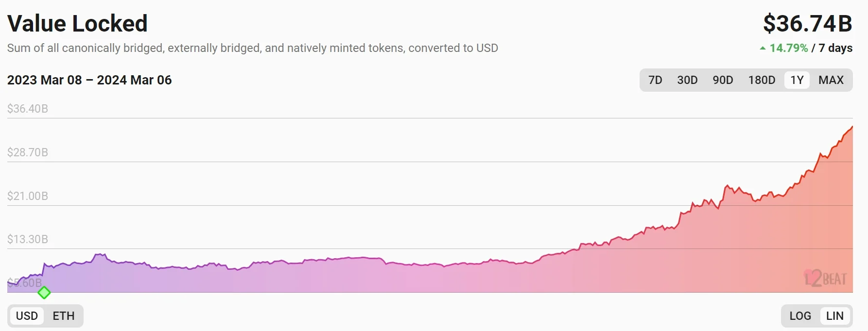This screenshot has width=868, height=331.
Task: Click the 14.79% weekly change text
Action: click(788, 48)
